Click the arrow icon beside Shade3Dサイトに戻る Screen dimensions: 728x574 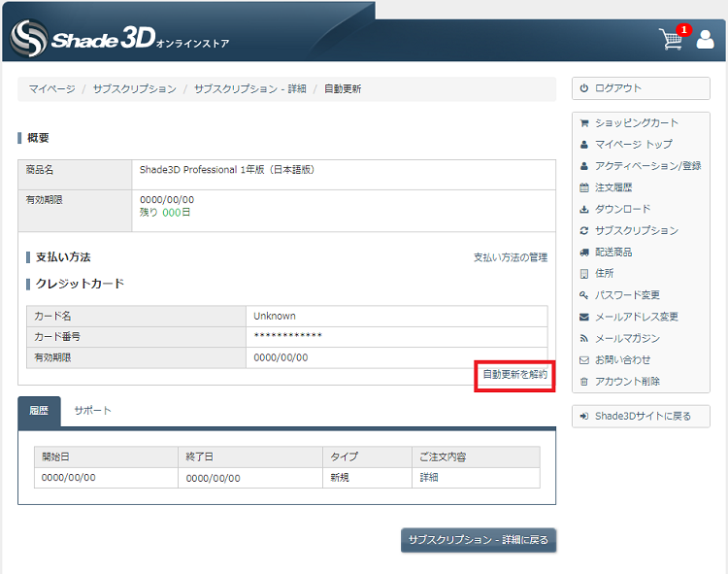pyautogui.click(x=584, y=416)
